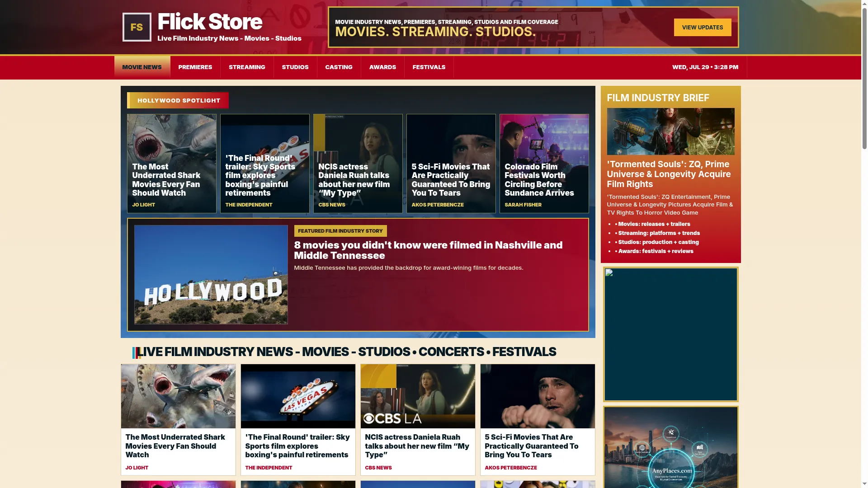Open grid headline 'The Final Round' trailer
Image resolution: width=868 pixels, height=488 pixels.
pos(297,446)
